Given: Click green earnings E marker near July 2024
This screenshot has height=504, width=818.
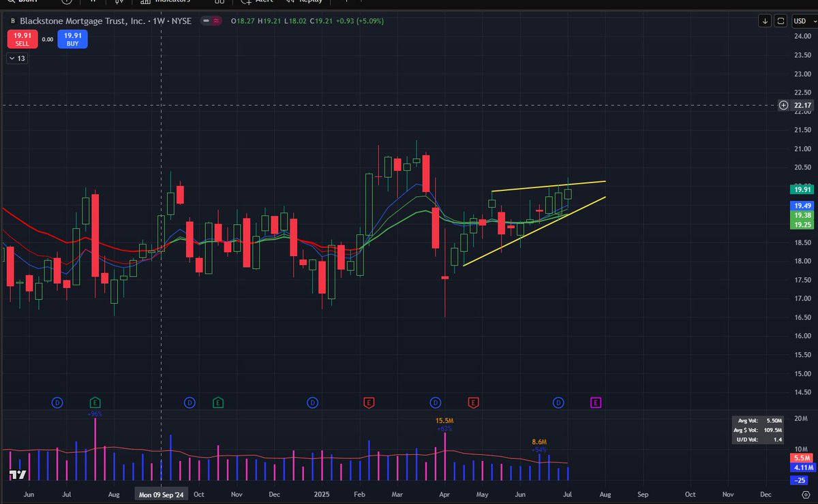Looking at the screenshot, I should [x=95, y=403].
